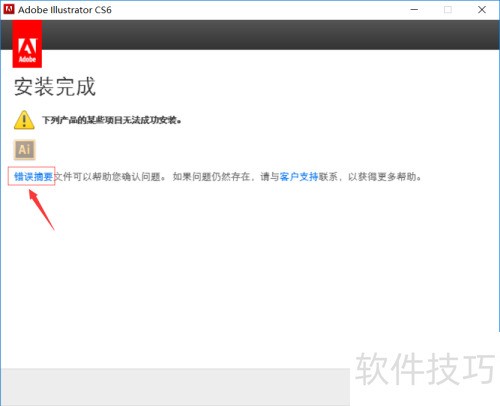500x406 pixels.
Task: Click the 下列产品的某些项目无法成功安装 warning text
Action: (x=112, y=120)
